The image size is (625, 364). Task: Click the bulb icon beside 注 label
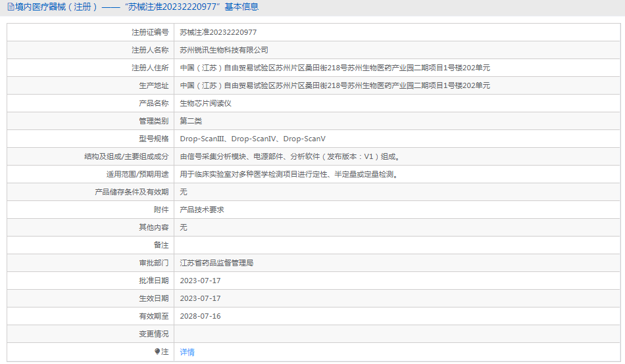coord(157,352)
